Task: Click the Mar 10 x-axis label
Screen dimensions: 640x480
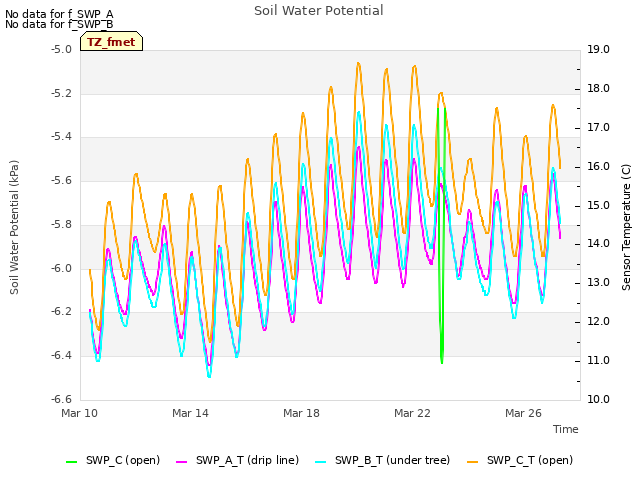Action: coord(80,413)
